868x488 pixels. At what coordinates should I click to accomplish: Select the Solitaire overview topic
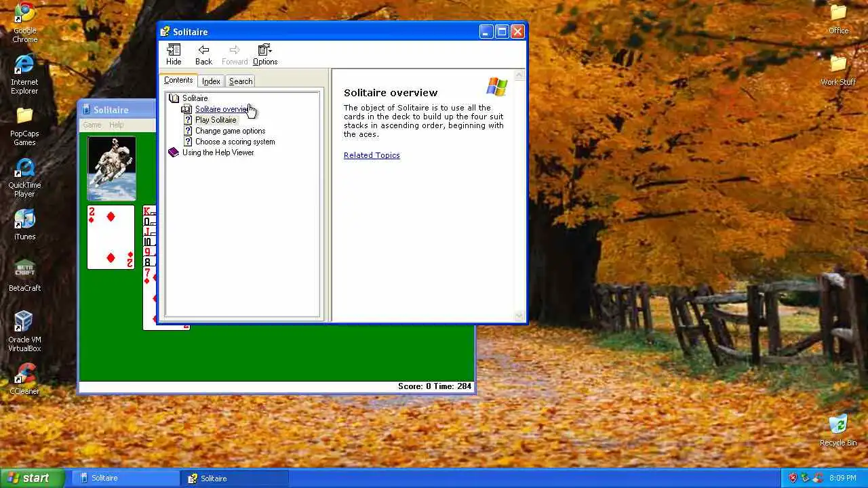[222, 109]
